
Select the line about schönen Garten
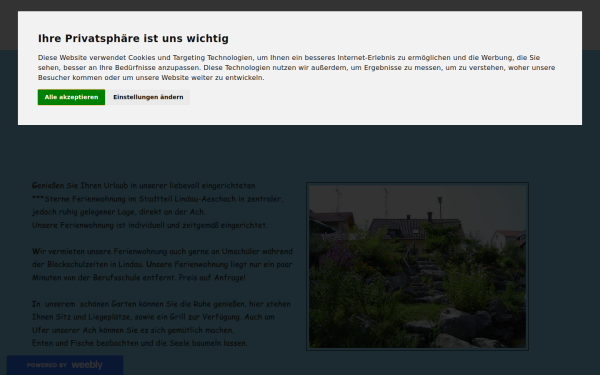pos(161,304)
